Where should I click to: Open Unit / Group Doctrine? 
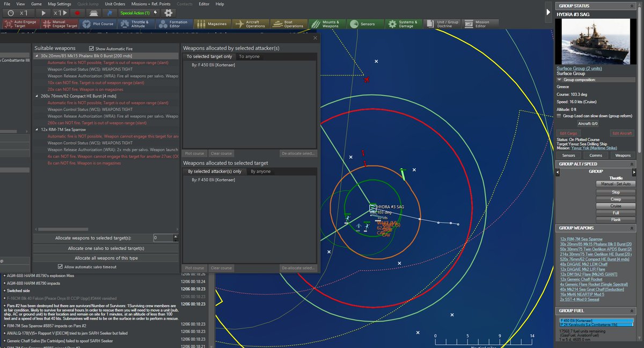[x=443, y=24]
